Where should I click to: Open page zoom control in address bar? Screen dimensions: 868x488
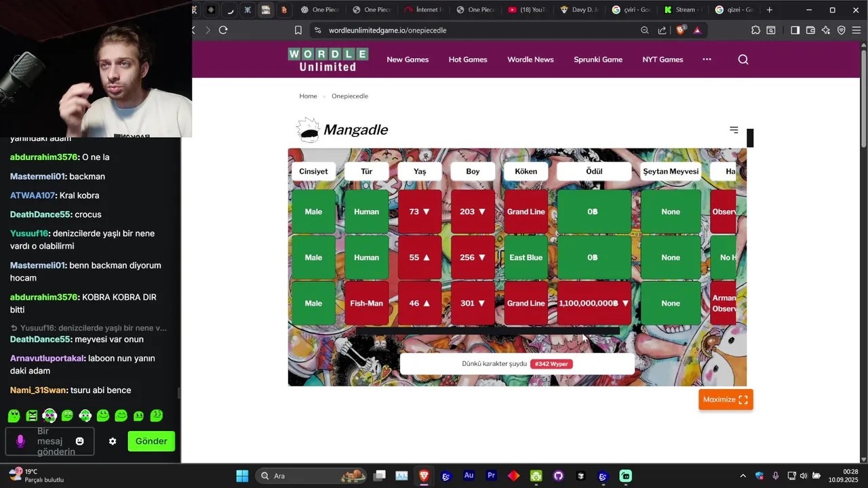click(645, 30)
